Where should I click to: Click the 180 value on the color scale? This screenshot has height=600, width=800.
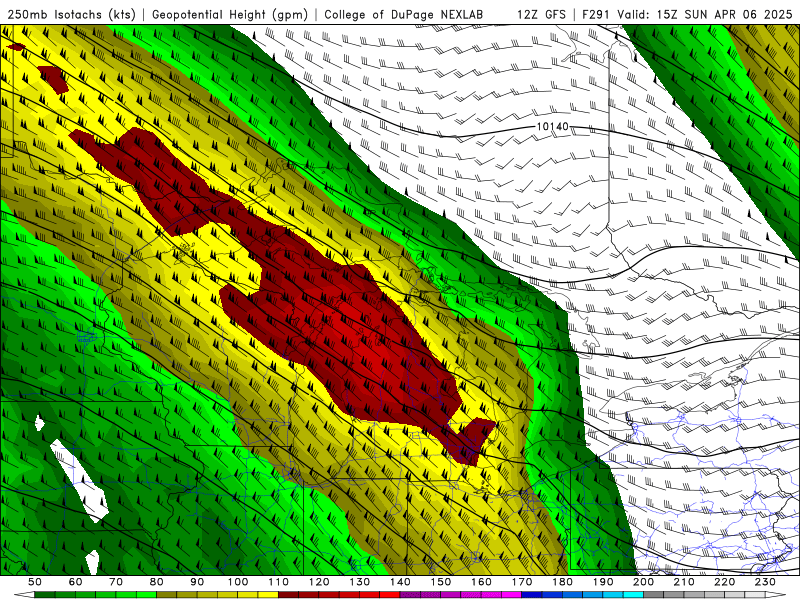(x=563, y=582)
